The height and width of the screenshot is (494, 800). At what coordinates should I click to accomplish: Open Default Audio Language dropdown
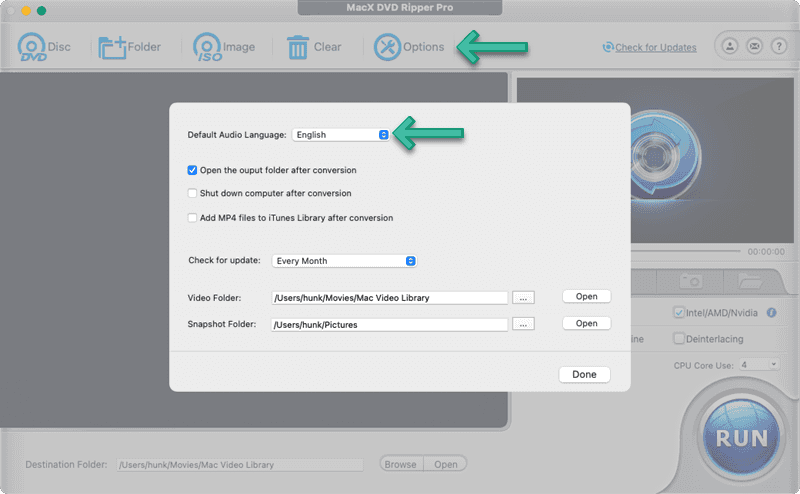[340, 134]
